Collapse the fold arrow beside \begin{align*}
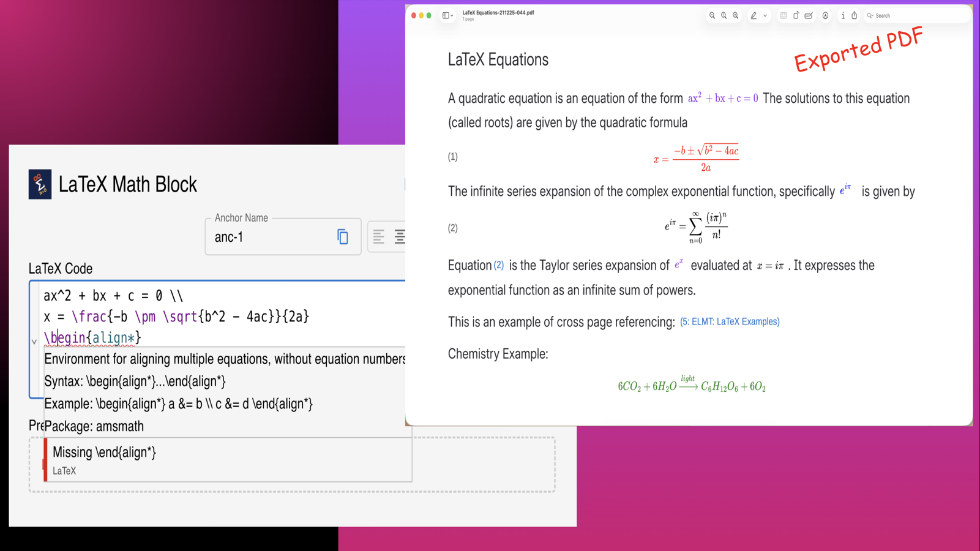 click(x=34, y=341)
